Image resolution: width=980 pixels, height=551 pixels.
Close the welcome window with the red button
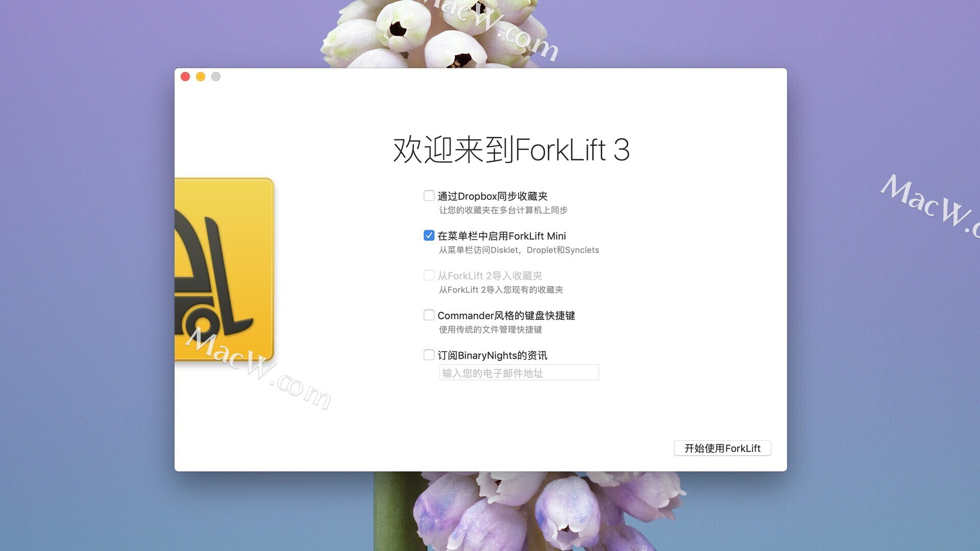point(185,77)
